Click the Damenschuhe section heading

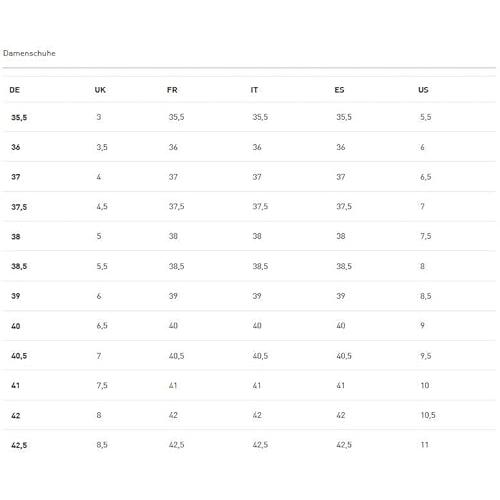(29, 53)
